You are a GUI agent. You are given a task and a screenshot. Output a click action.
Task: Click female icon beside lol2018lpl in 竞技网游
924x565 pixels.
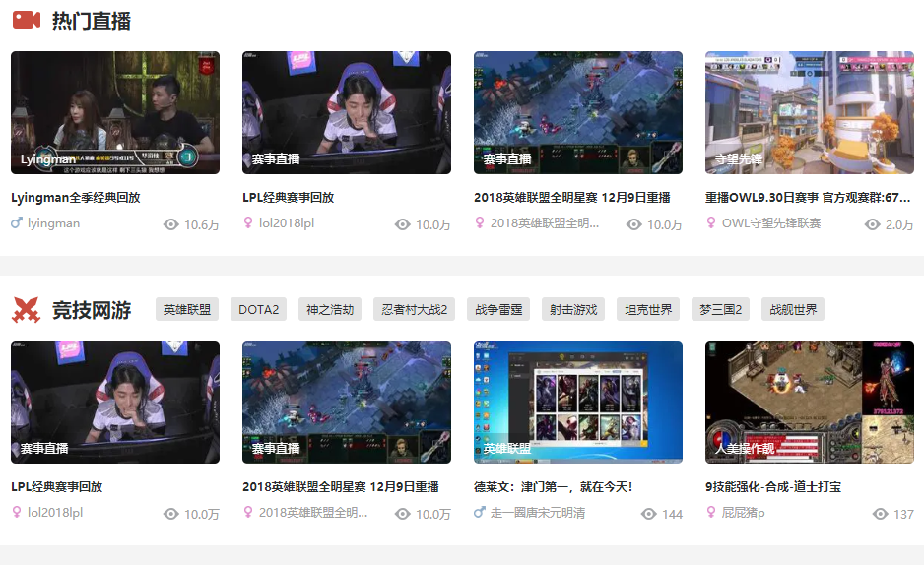click(x=17, y=513)
